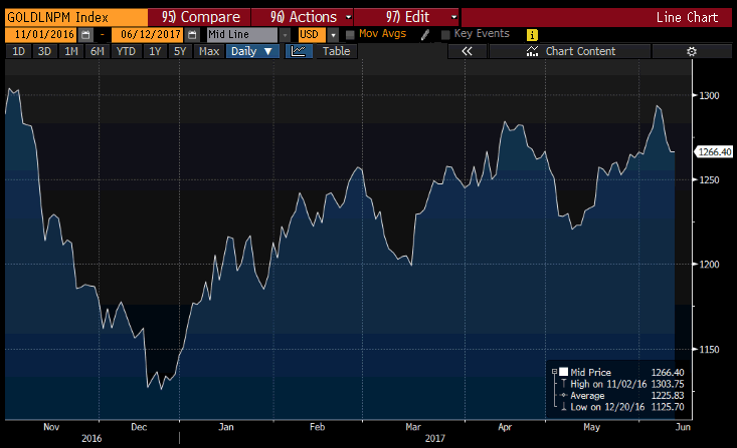Click the Mid Line field
This screenshot has width=737, height=448.
coord(242,35)
